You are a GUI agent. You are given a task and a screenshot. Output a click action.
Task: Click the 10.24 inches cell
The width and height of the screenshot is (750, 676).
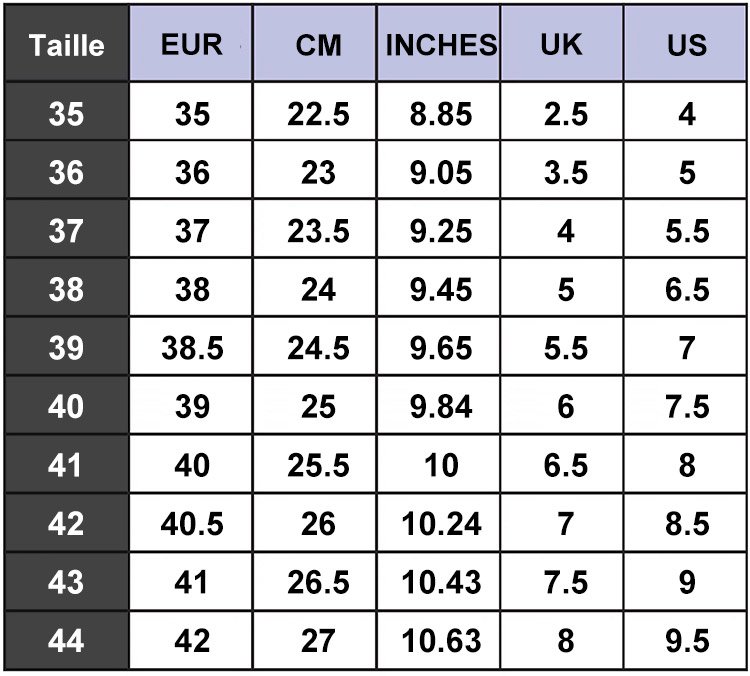coord(440,523)
